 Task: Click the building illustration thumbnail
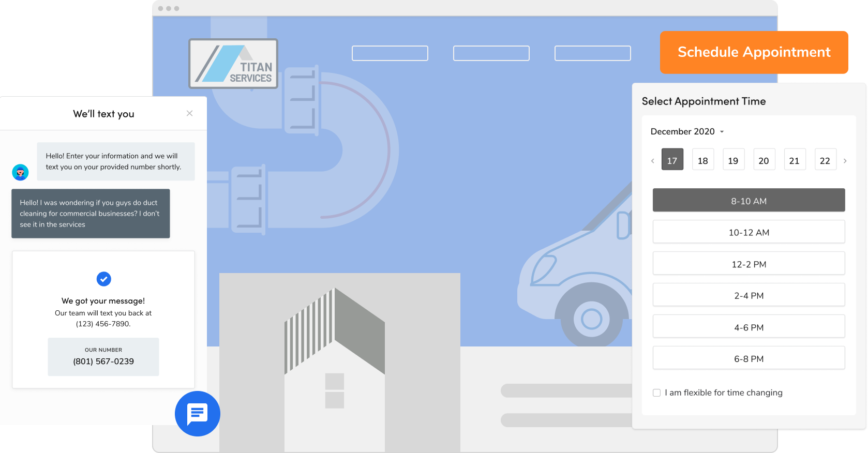point(340,362)
